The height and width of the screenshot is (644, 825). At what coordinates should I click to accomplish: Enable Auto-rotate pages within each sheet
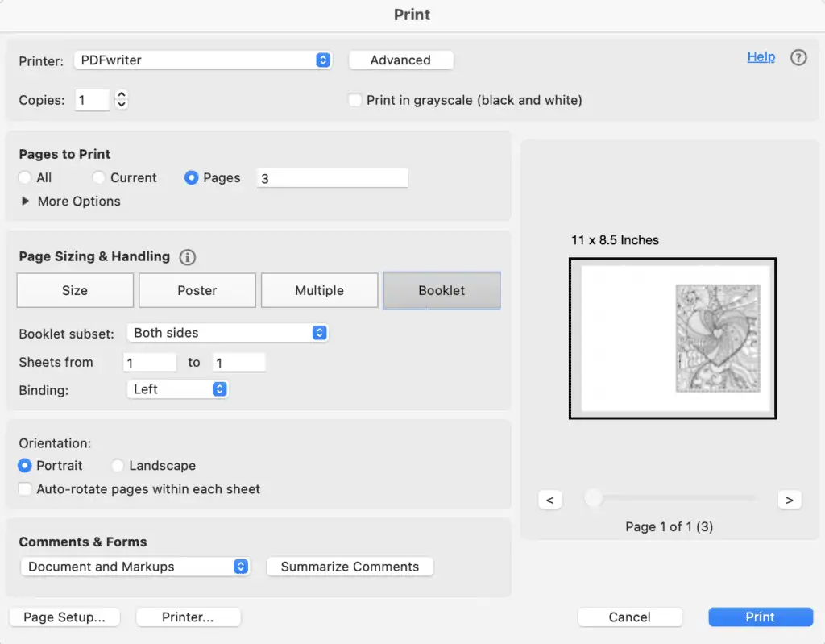25,489
